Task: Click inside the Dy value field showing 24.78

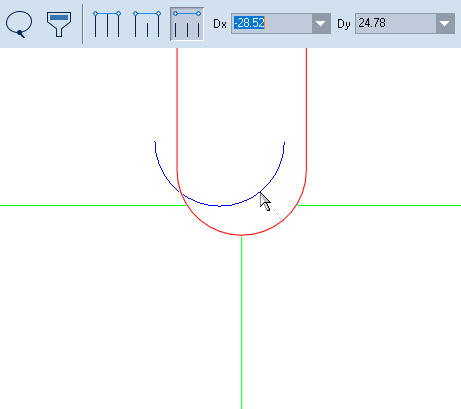Action: pos(396,23)
